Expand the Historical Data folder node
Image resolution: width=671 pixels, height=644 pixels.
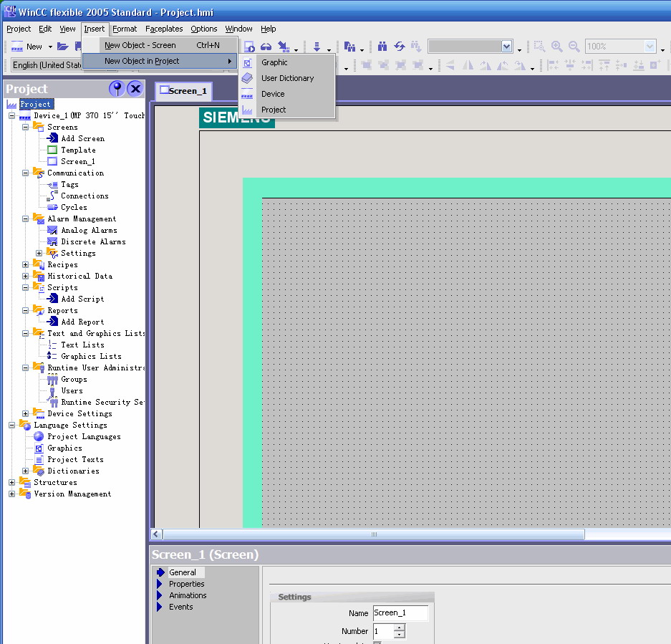[x=26, y=277]
